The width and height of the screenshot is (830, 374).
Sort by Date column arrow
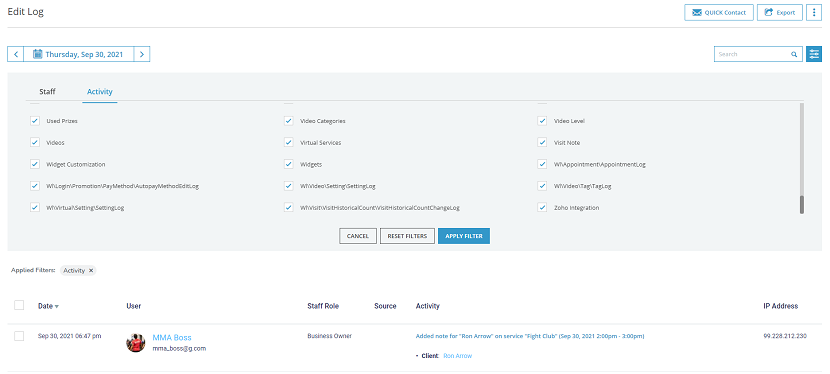[57, 306]
